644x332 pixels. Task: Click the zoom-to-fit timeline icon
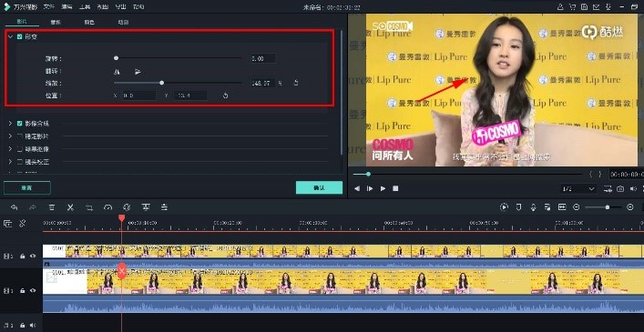tap(562, 207)
